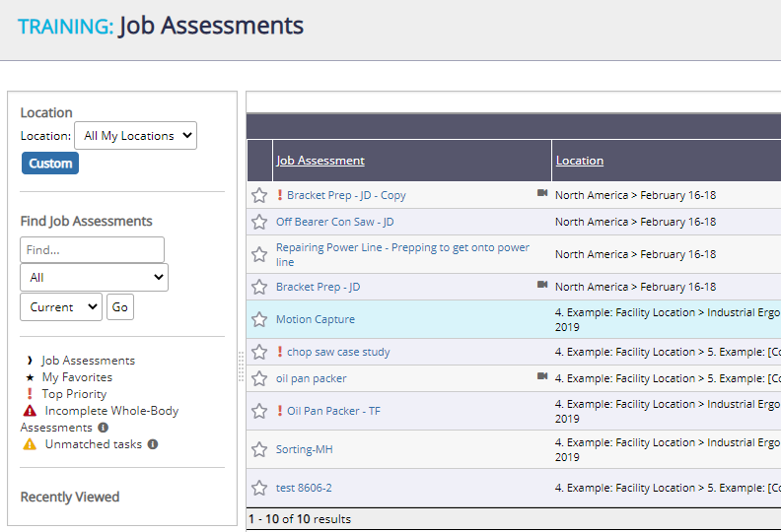This screenshot has height=532, width=781.
Task: Click the red warning triangle icon
Action: pyautogui.click(x=30, y=411)
